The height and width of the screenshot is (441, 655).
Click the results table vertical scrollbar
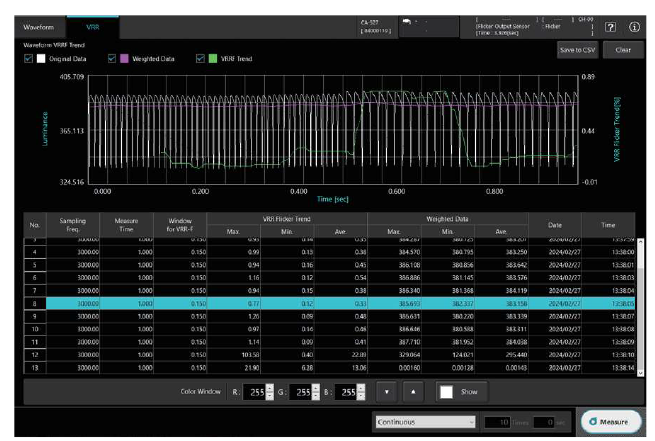pos(640,307)
